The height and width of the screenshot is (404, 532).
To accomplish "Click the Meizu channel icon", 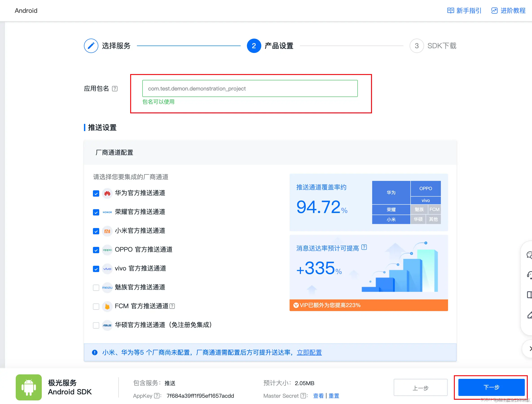I will 107,288.
